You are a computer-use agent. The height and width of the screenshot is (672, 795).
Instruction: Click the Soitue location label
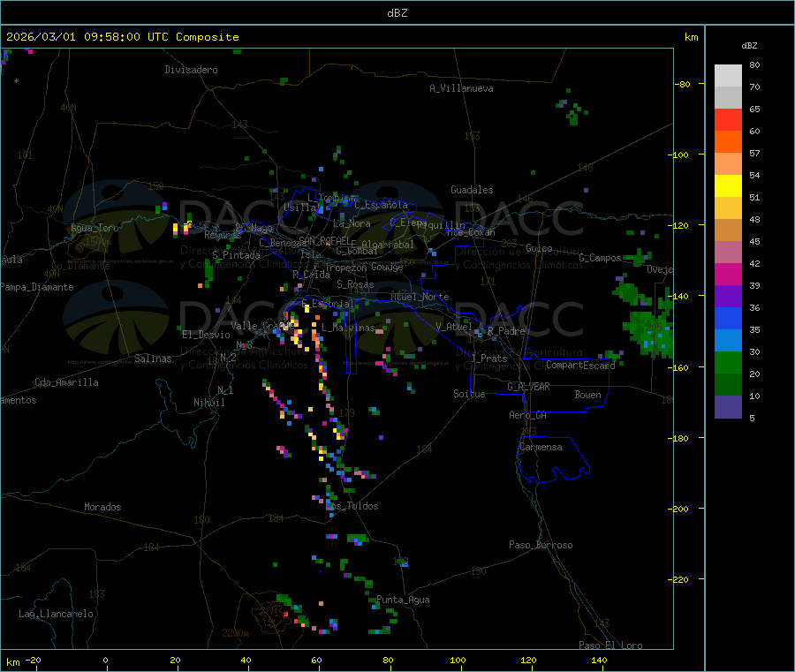pyautogui.click(x=469, y=394)
